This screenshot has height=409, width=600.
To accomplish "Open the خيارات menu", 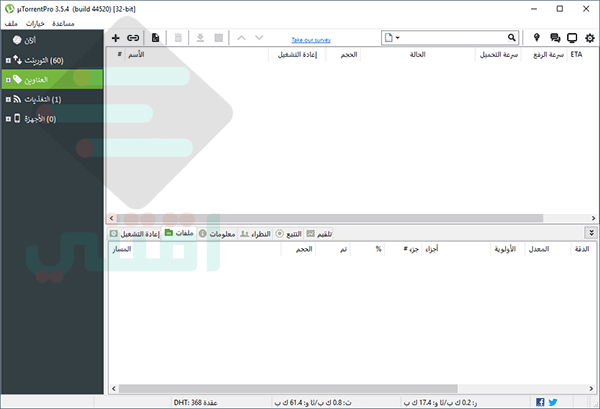I will [35, 24].
